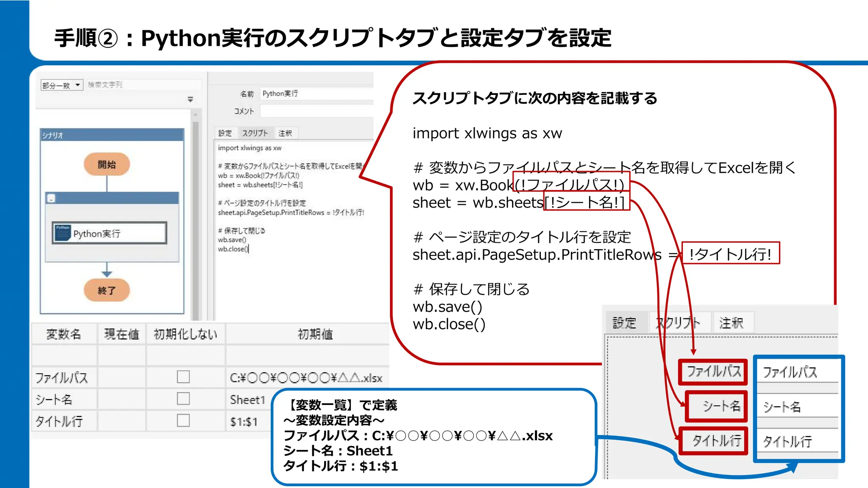Click the シナリオ panel title bar
868x488 pixels.
point(112,135)
